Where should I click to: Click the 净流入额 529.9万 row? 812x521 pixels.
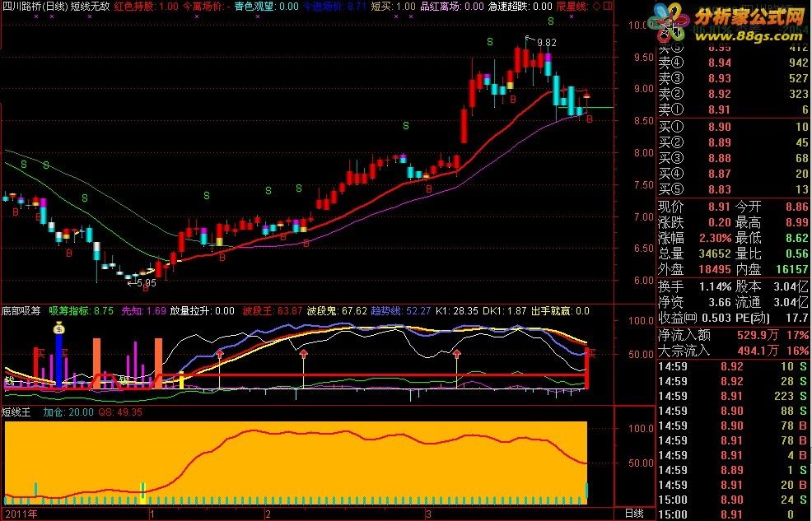coord(733,335)
